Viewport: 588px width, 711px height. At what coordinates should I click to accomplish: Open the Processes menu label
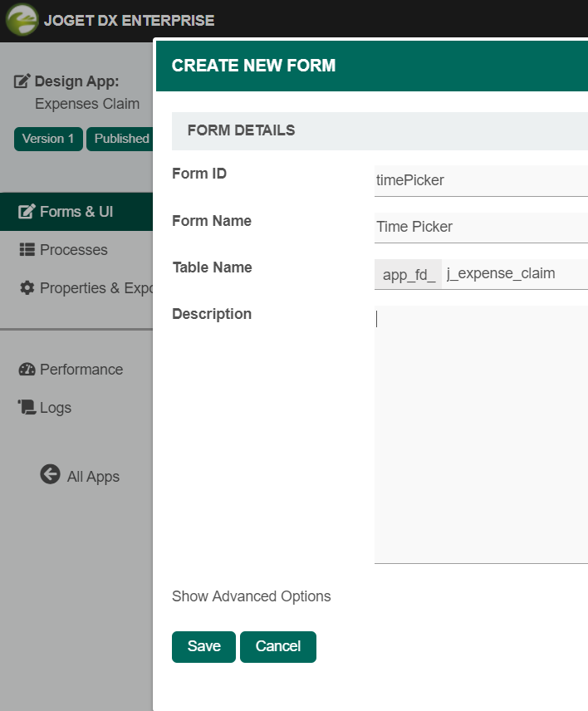(x=73, y=250)
